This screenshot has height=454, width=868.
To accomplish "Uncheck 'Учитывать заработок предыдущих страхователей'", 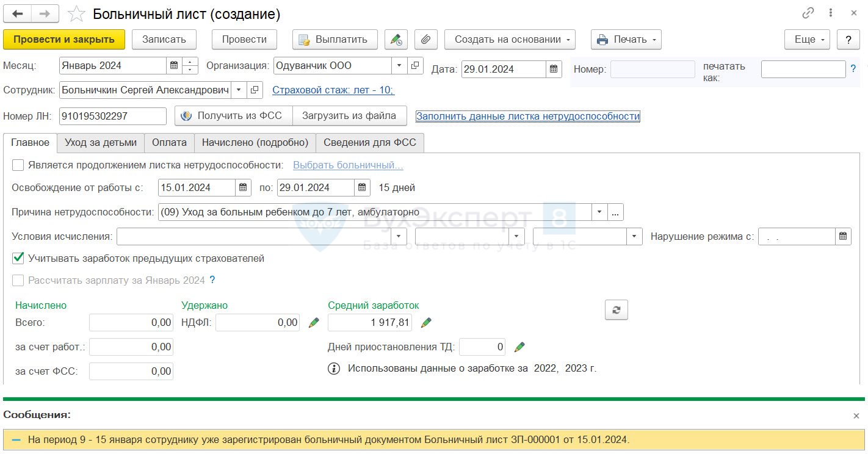I will tap(18, 258).
